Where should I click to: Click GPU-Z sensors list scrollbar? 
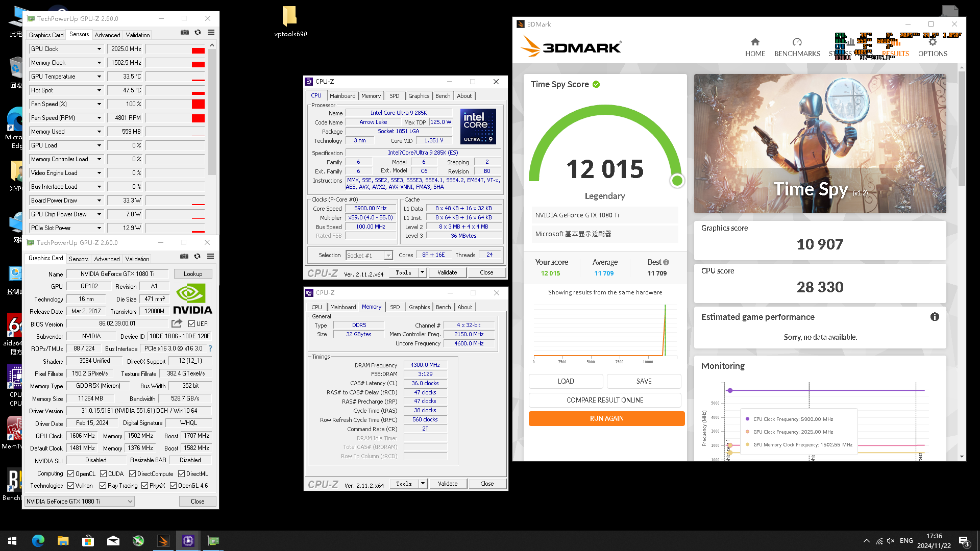(212, 112)
